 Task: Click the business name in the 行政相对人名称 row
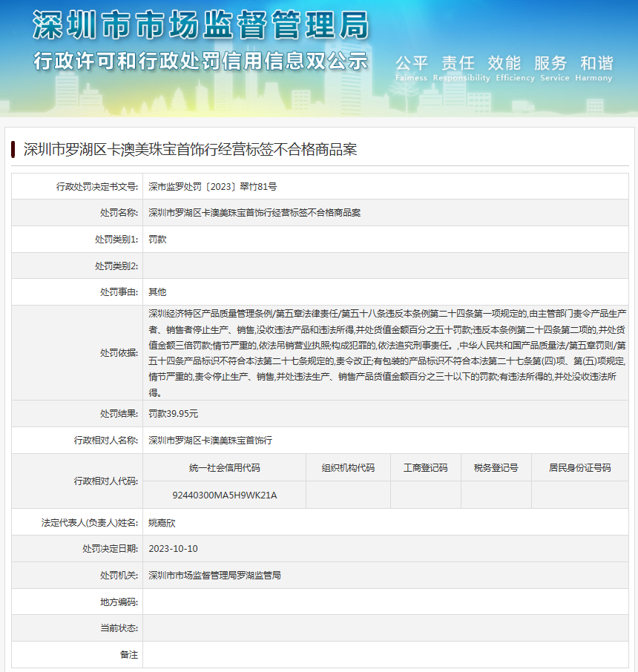[210, 441]
